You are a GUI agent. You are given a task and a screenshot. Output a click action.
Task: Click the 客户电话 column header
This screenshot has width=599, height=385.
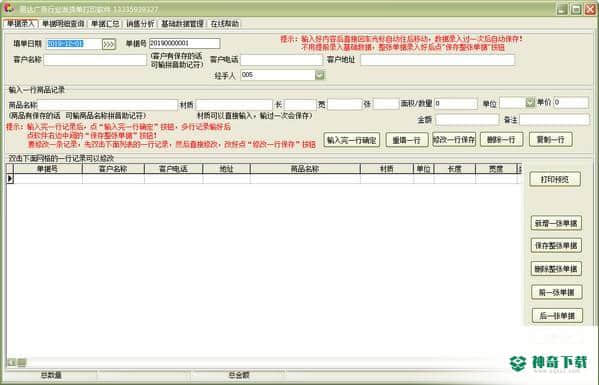click(x=173, y=169)
